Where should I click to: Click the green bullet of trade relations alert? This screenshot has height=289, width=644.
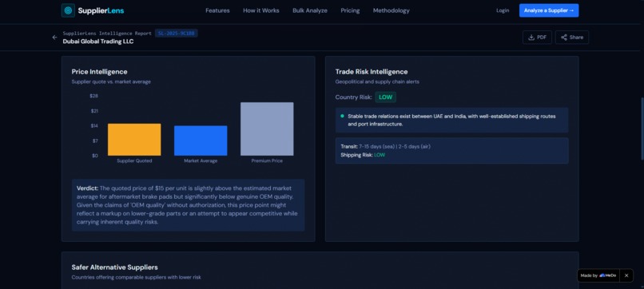tap(342, 117)
